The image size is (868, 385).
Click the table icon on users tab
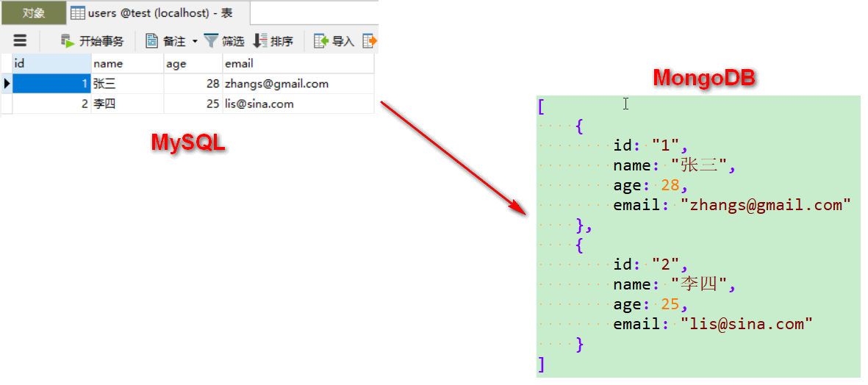[77, 13]
